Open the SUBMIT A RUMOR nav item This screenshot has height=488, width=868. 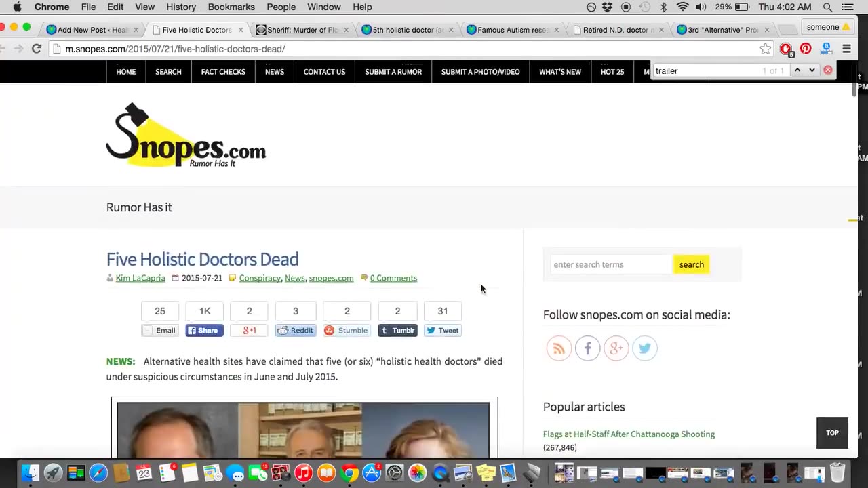pos(393,72)
